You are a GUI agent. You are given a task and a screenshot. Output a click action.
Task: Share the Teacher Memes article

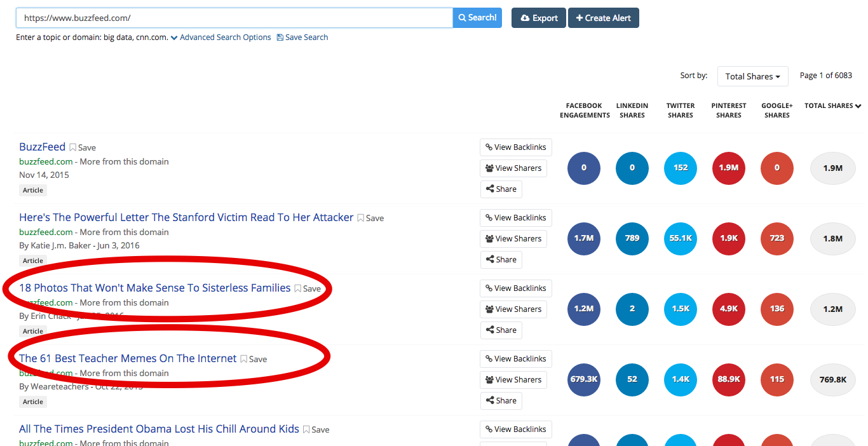(501, 401)
